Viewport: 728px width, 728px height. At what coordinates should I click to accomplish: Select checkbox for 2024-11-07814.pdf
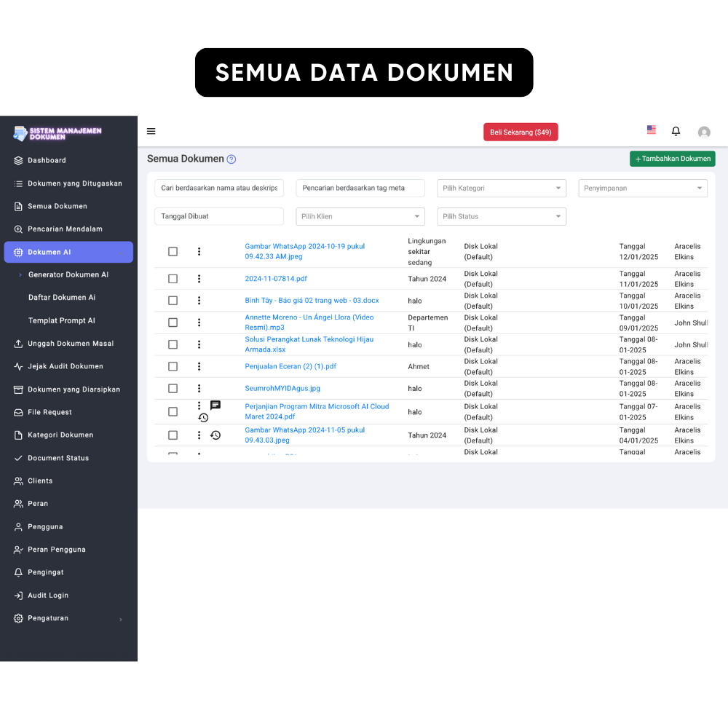click(173, 279)
